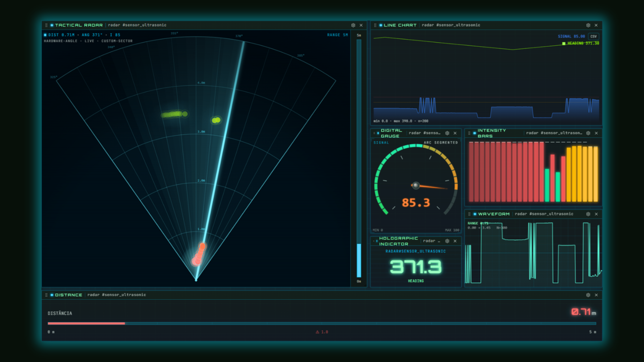Open Waveform panel settings gear
The image size is (644, 362).
click(x=588, y=214)
